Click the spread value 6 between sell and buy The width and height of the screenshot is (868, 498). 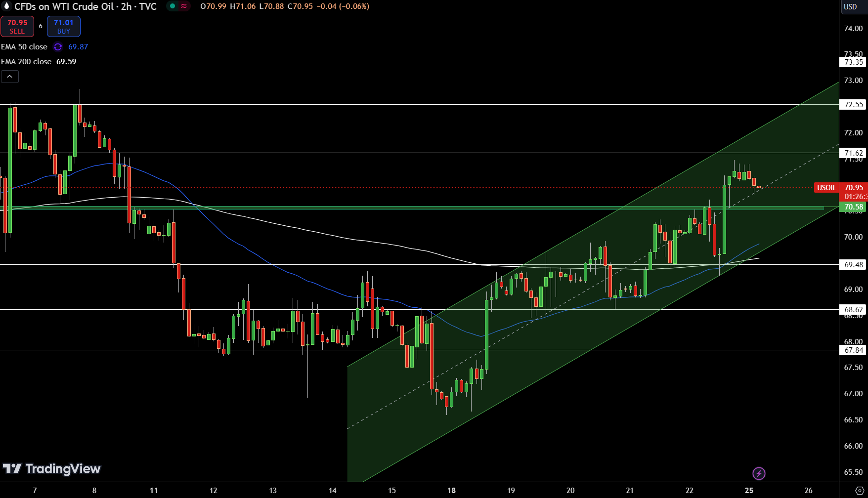tap(41, 26)
